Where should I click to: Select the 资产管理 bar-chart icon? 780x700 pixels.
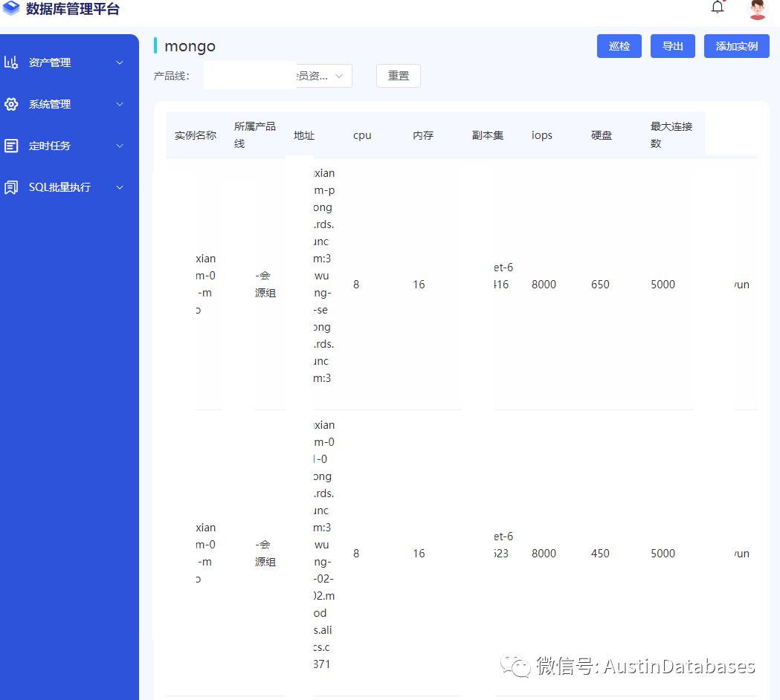[x=12, y=62]
